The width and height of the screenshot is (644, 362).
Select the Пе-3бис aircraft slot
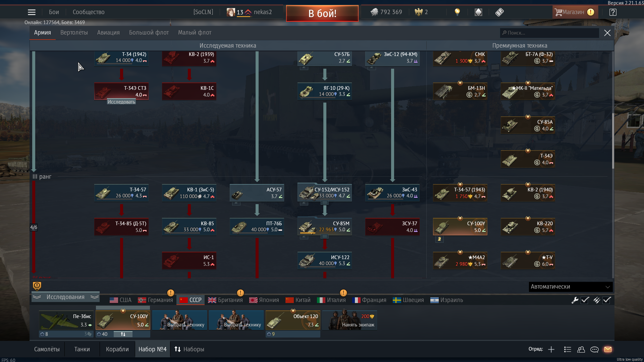click(66, 320)
